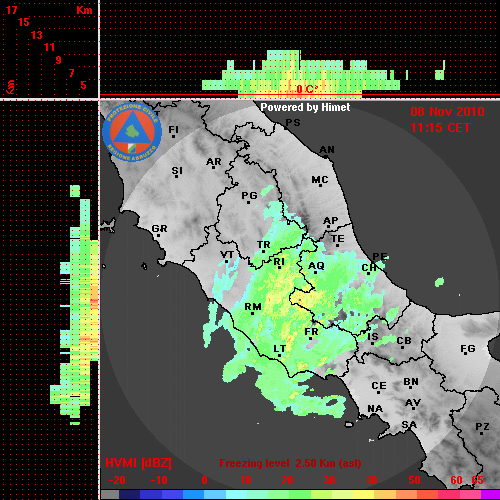Click the '60' dBZ scale value
The height and width of the screenshot is (500, 500).
(x=456, y=480)
